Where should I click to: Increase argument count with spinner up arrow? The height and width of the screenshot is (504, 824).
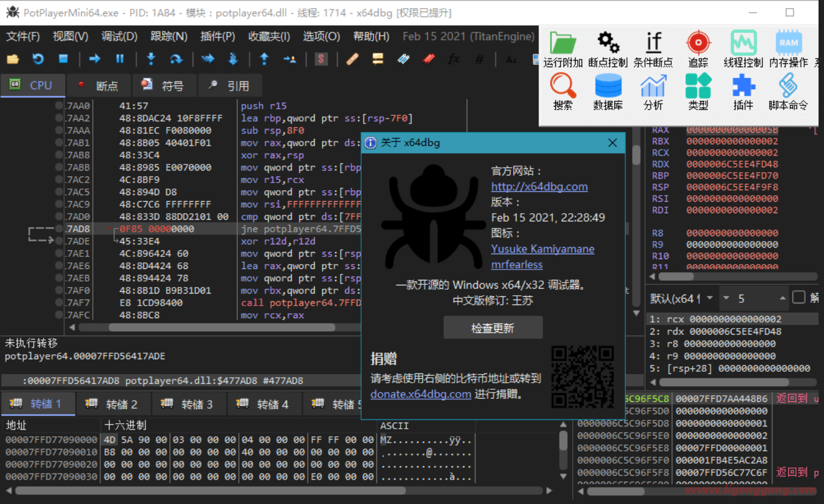click(x=782, y=298)
